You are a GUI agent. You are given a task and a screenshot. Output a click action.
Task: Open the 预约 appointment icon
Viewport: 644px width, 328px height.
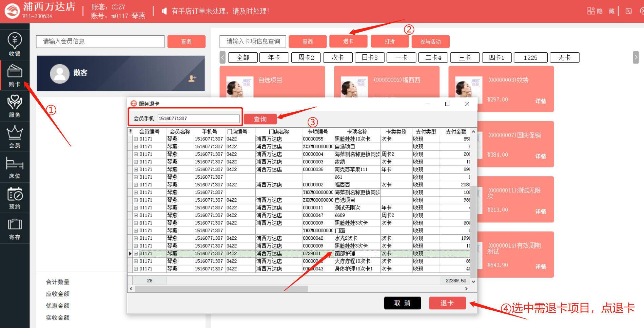15,198
